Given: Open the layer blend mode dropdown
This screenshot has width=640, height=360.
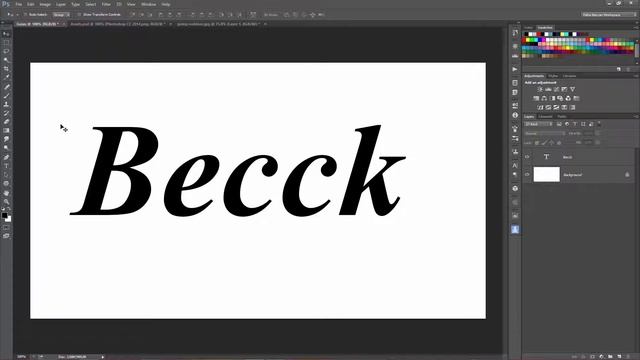Looking at the screenshot, I should click(x=544, y=133).
